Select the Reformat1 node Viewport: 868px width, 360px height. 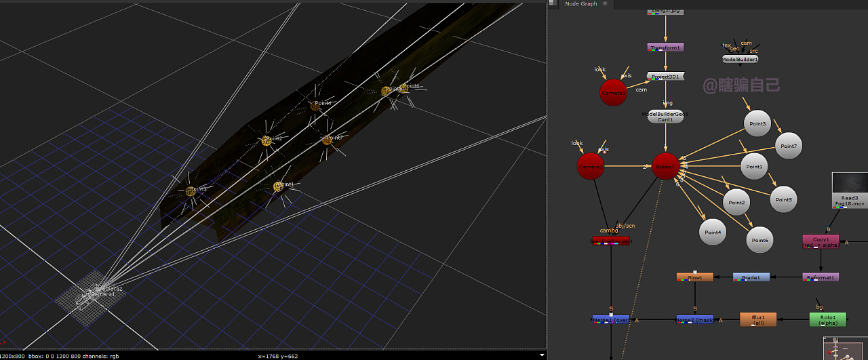click(821, 277)
